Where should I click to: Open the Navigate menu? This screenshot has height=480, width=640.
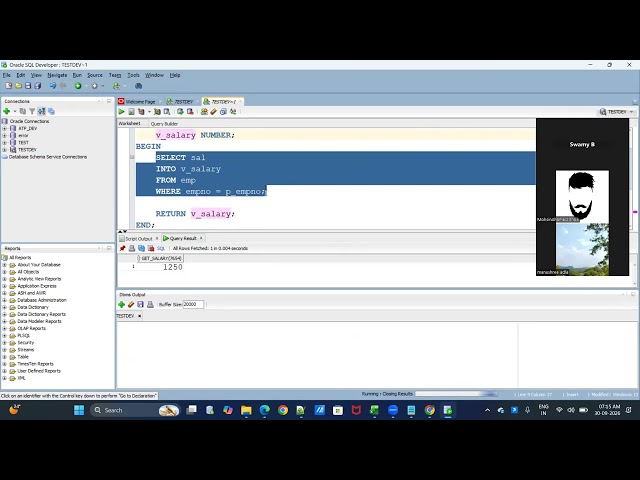pyautogui.click(x=57, y=75)
